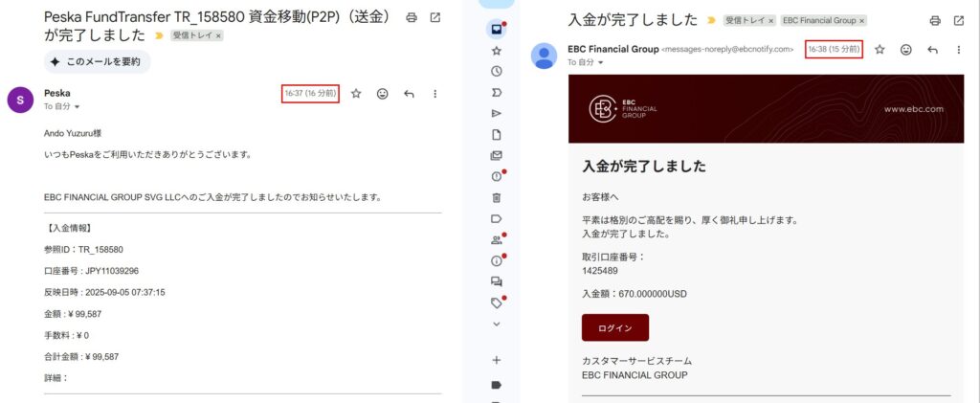980x403 pixels.
Task: Expand the To 自分 details in the EBC email
Action: (601, 63)
